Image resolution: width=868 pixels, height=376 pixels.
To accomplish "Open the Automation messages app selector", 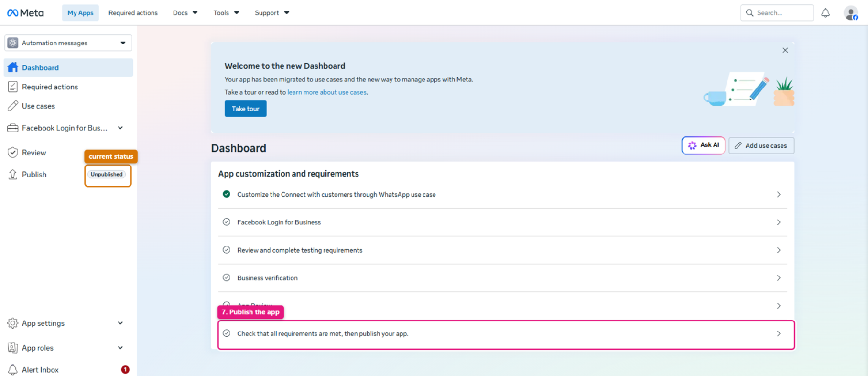I will pos(68,43).
